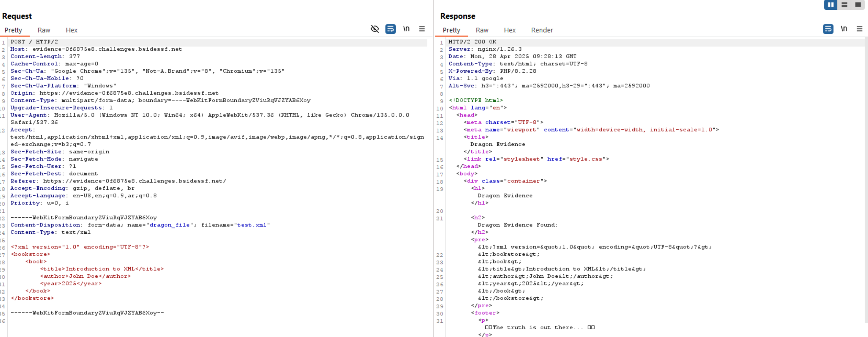The image size is (868, 337).
Task: Click the "Accept-Encoding: gzip, deflate, br" line
Action: coord(73,188)
